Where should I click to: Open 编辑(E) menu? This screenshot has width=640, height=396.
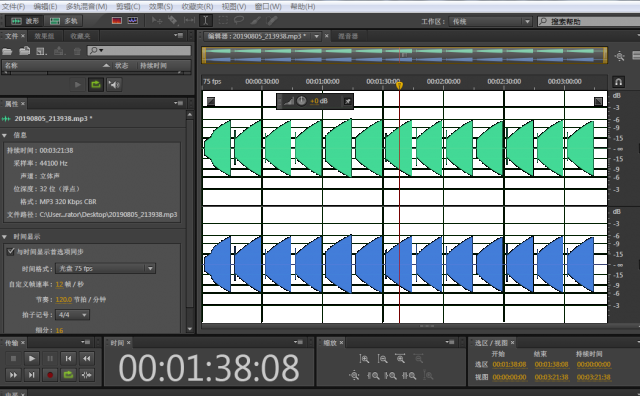pyautogui.click(x=45, y=7)
